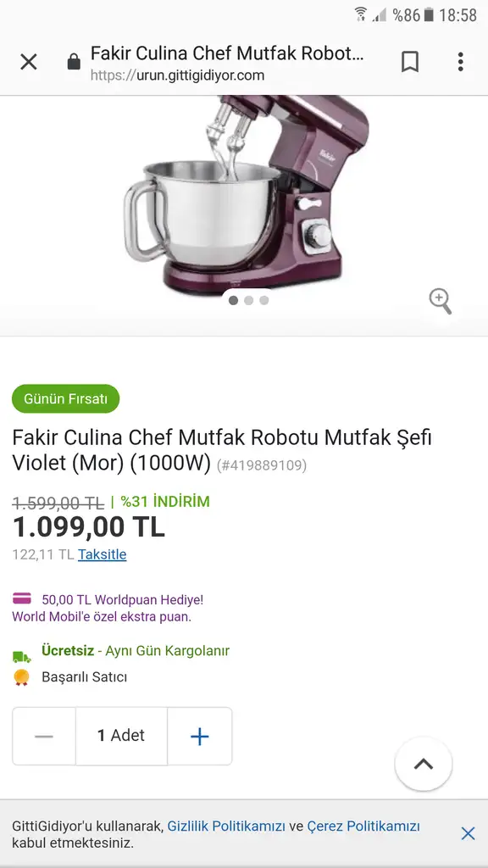Screen dimensions: 488x868
Task: Tap the Worldpuan card icon
Action: (x=22, y=598)
